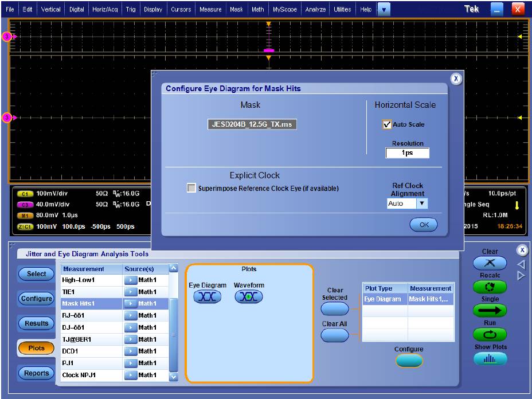The height and width of the screenshot is (399, 532).
Task: Switch to the Results tab
Action: (36, 323)
